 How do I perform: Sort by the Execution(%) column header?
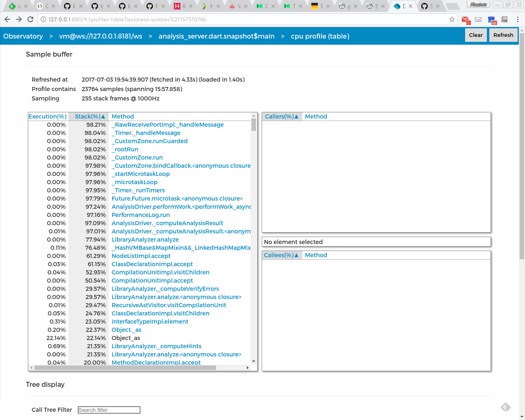[x=48, y=116]
